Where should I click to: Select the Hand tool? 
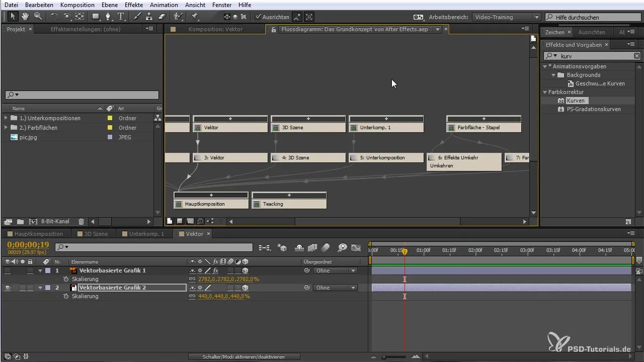pos(25,17)
